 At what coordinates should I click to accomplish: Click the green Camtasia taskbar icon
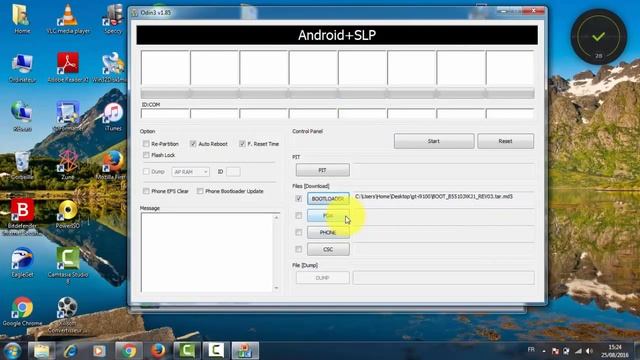click(x=187, y=351)
